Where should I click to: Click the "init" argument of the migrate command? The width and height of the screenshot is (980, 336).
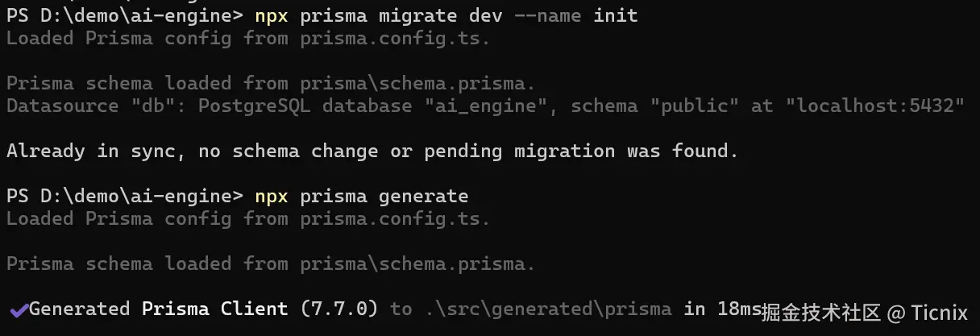(x=616, y=15)
